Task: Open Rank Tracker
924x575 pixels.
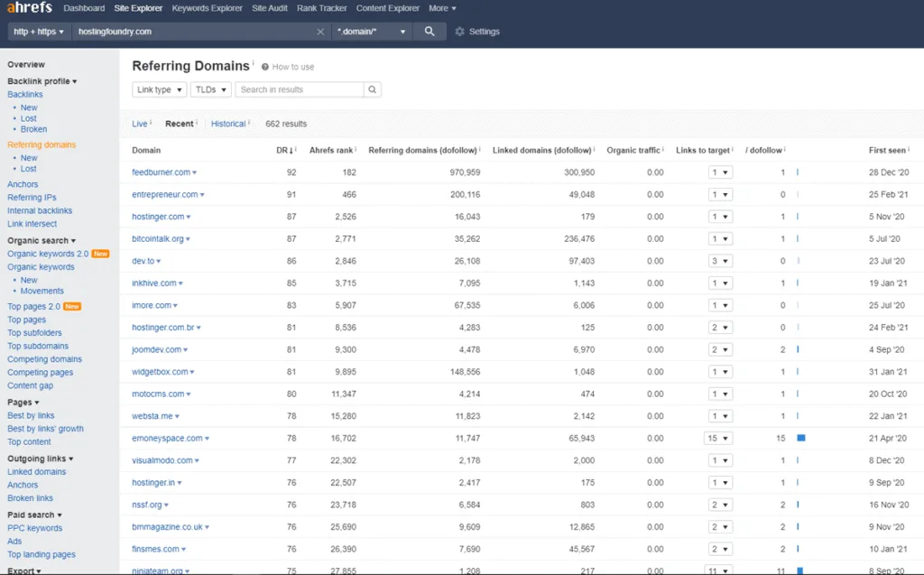Action: point(322,8)
